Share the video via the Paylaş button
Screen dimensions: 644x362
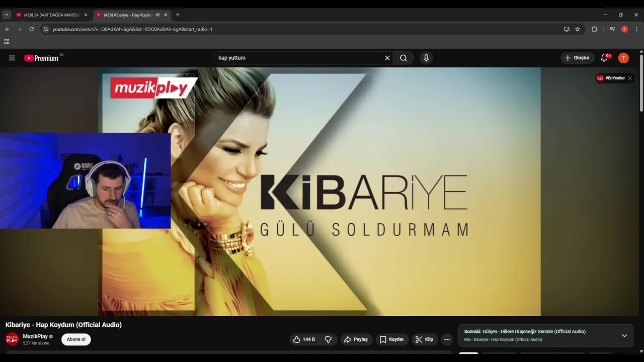pos(356,339)
